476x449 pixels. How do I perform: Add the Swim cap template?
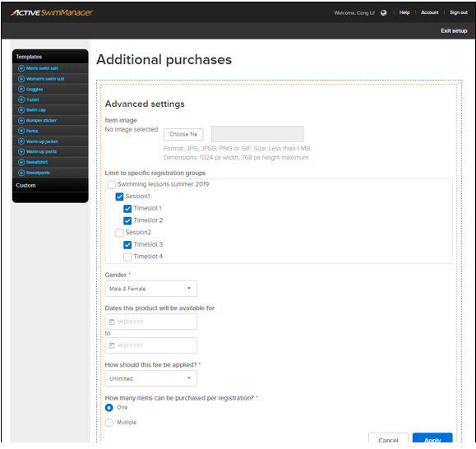pos(36,110)
